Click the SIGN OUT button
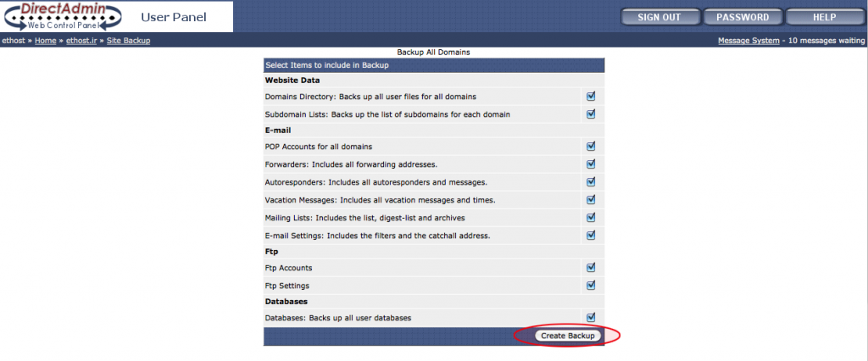Screen dimensions: 868x361 [x=659, y=17]
